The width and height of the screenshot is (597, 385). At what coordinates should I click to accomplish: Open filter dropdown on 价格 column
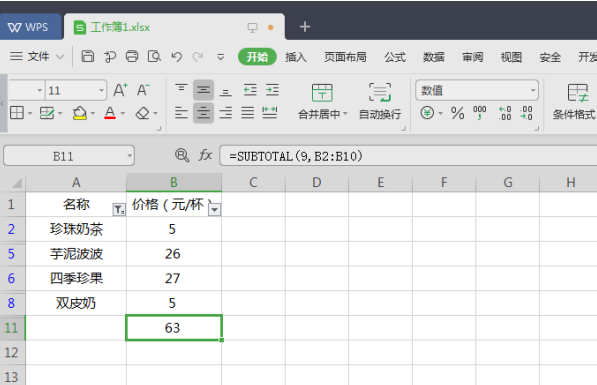coord(215,209)
